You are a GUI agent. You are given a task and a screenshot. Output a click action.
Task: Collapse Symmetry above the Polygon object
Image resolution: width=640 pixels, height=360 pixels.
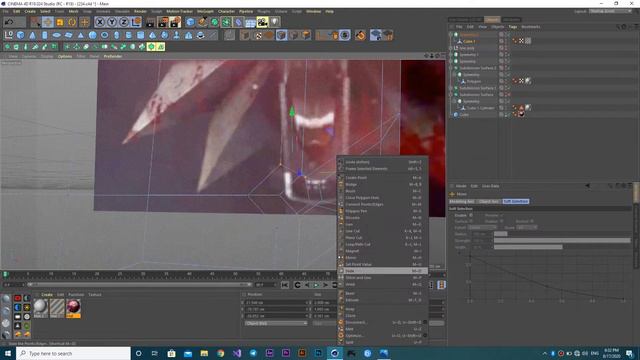click(454, 75)
